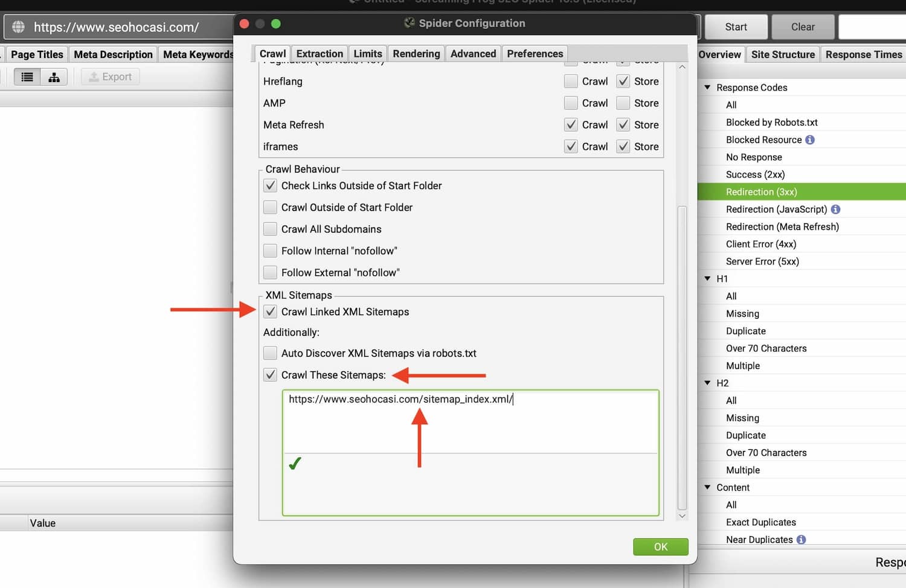Enable Crawl All Subdomains checkbox

[x=271, y=229]
